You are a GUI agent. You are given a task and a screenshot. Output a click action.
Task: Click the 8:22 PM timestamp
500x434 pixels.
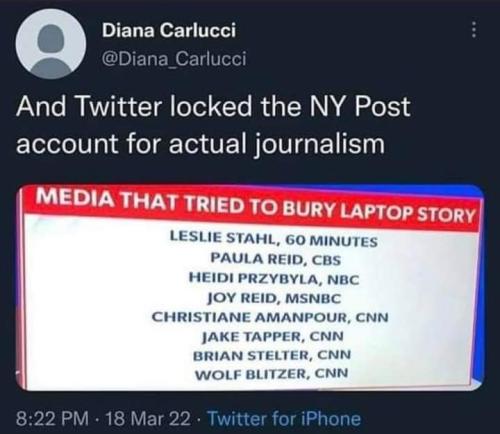tap(52, 419)
